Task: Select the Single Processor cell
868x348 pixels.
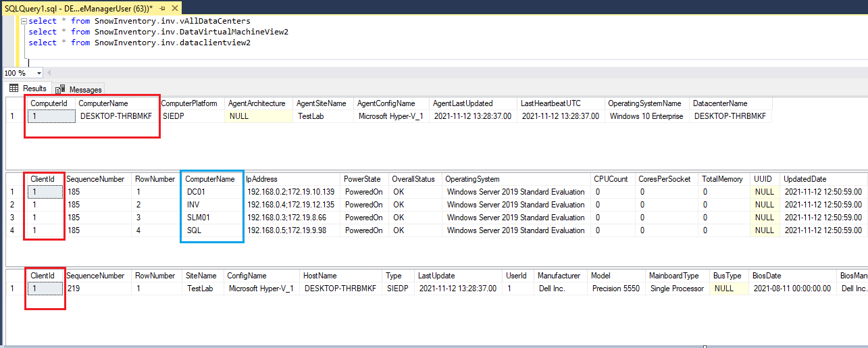Action: [x=678, y=289]
